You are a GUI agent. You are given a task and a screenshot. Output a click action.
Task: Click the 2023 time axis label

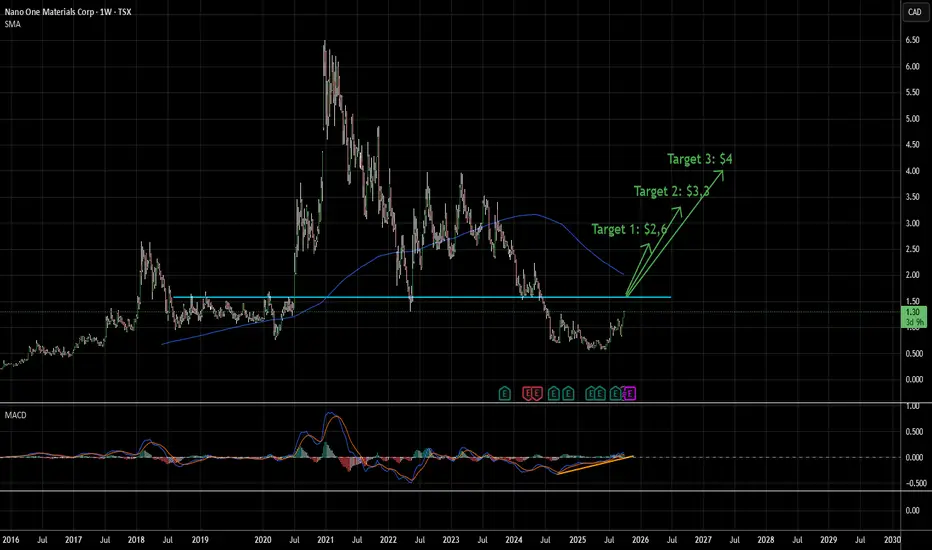(x=451, y=540)
